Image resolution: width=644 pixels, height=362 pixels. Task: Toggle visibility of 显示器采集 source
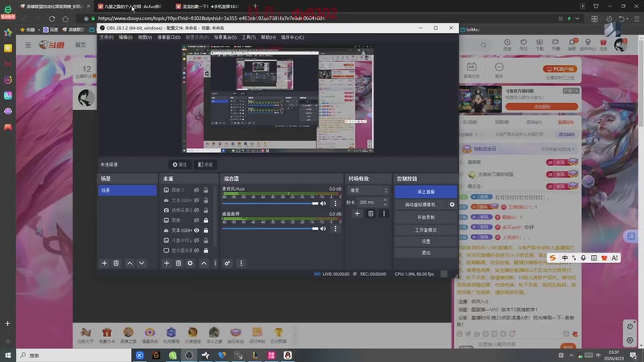click(x=196, y=250)
